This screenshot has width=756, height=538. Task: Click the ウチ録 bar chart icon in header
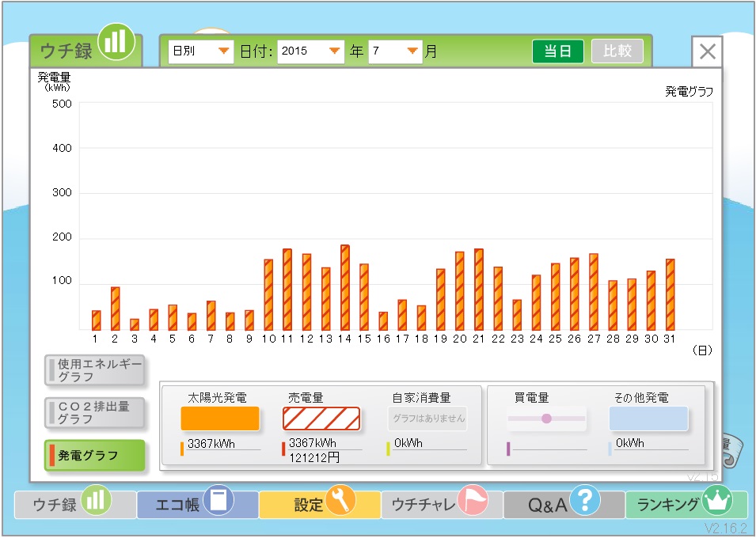click(x=116, y=42)
